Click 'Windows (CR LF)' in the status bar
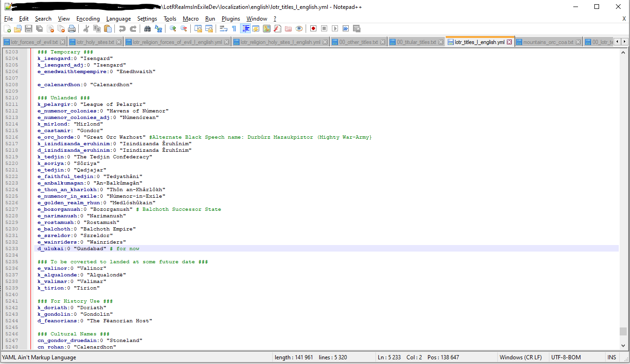Viewport: 630px width, 364px height. 520,357
